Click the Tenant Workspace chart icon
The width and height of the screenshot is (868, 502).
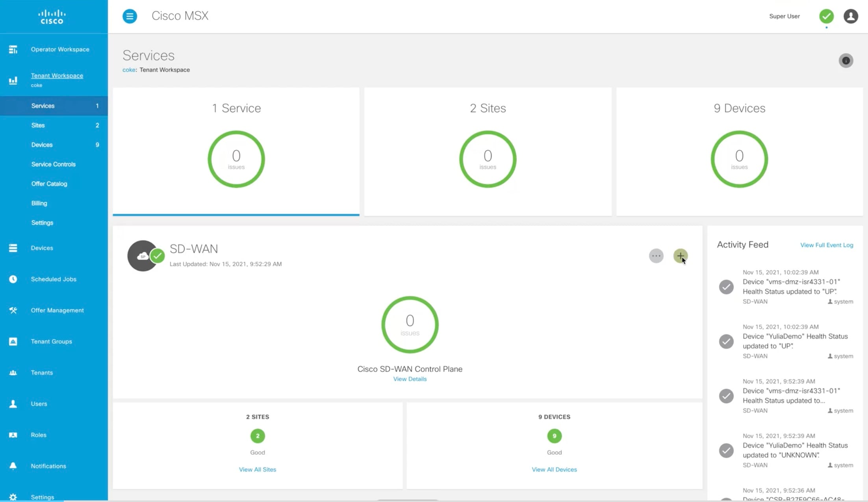[x=13, y=80]
